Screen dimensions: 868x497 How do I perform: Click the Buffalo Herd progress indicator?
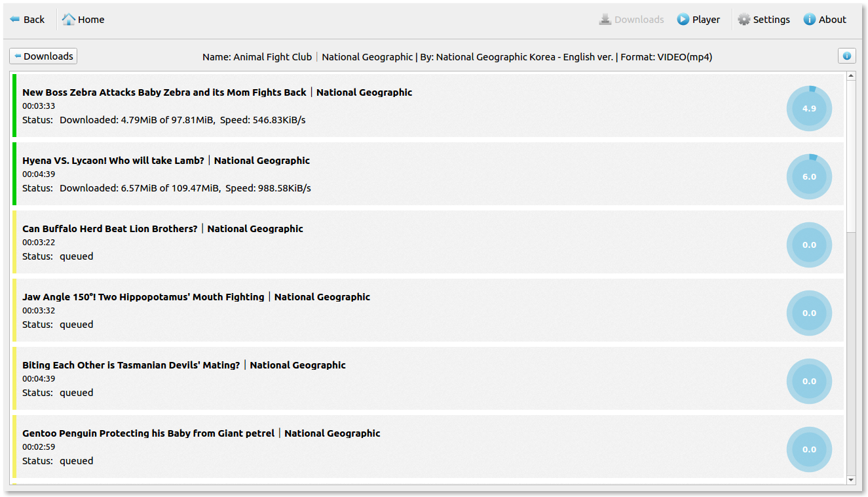(809, 245)
